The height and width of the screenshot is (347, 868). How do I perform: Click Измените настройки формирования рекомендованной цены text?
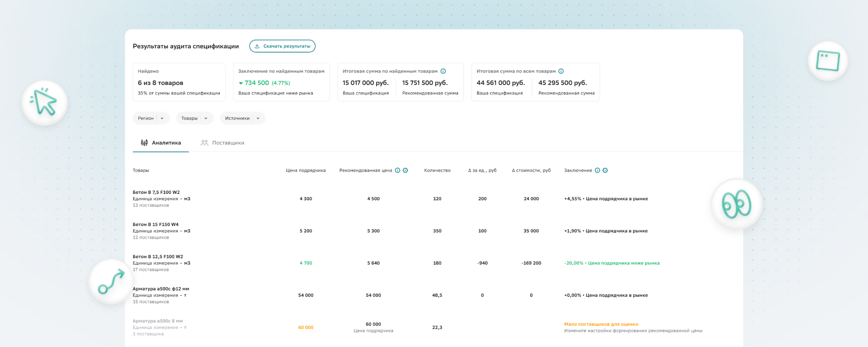(633, 331)
